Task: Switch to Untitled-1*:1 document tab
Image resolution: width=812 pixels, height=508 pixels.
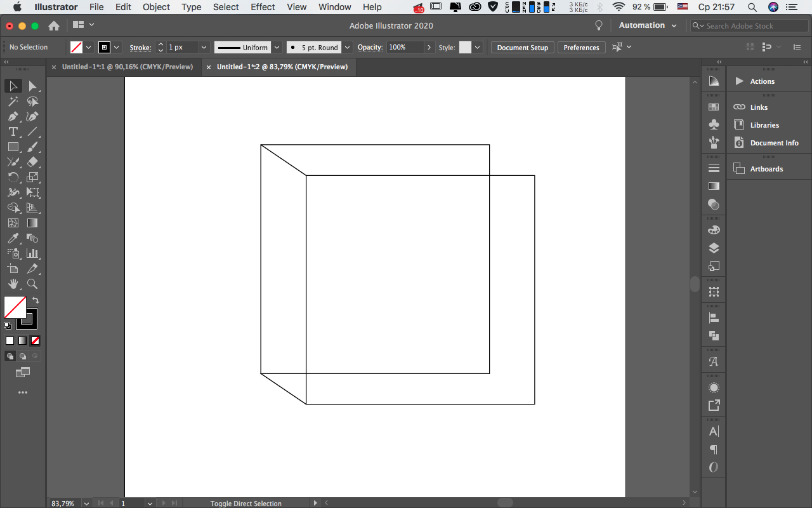Action: [x=127, y=67]
